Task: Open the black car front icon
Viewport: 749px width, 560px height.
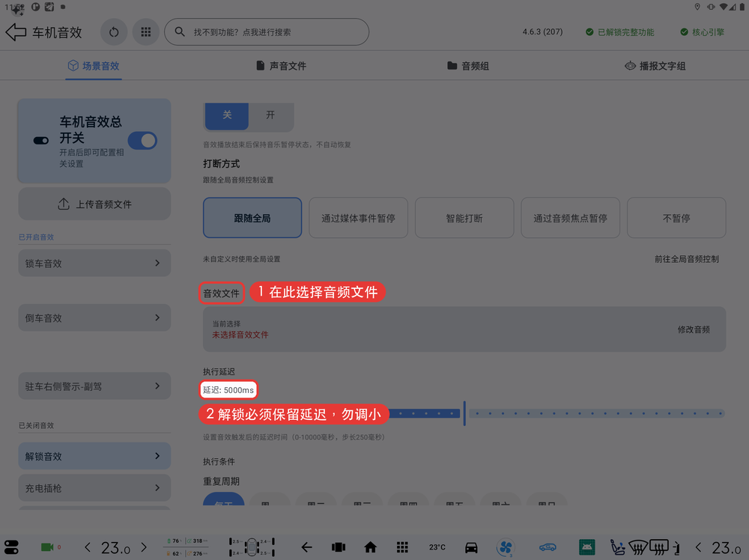Action: click(471, 547)
